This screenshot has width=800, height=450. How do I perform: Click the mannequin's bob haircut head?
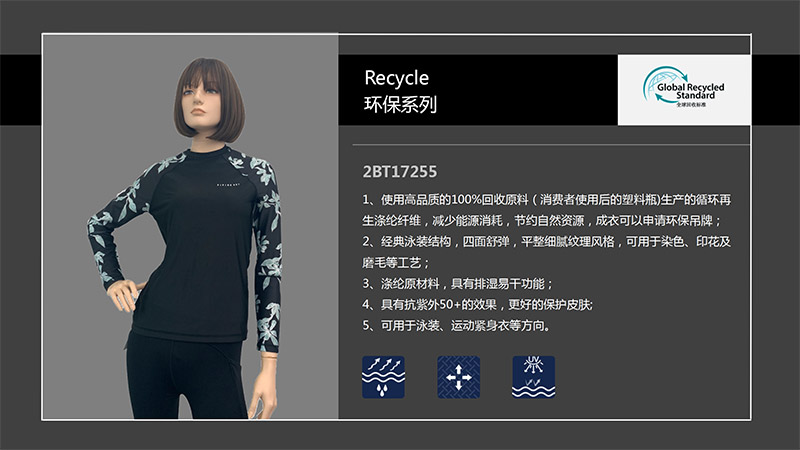208,101
